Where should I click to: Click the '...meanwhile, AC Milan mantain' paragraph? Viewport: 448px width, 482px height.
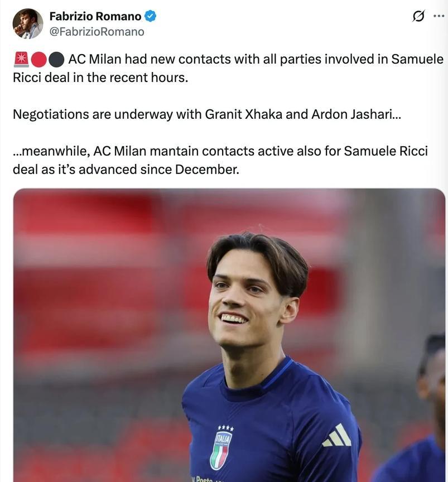pos(220,160)
